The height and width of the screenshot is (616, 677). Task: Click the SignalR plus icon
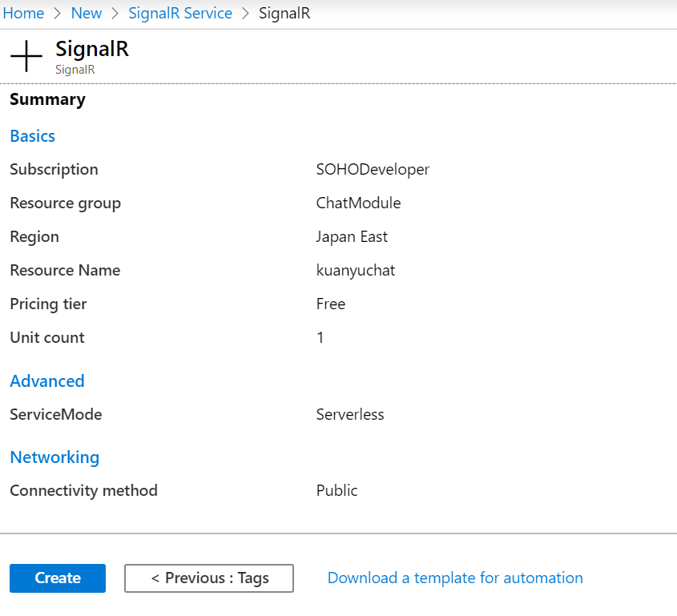click(x=26, y=56)
